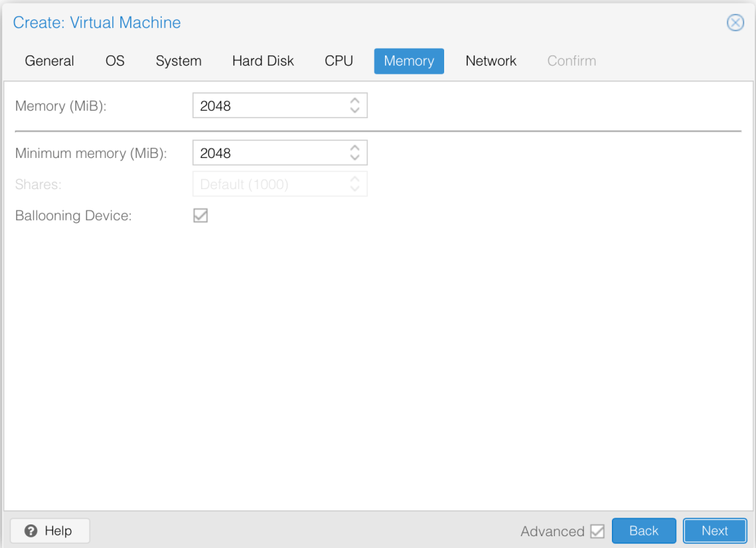756x548 pixels.
Task: Increase Memory (MiB) with up arrow
Action: pos(355,100)
